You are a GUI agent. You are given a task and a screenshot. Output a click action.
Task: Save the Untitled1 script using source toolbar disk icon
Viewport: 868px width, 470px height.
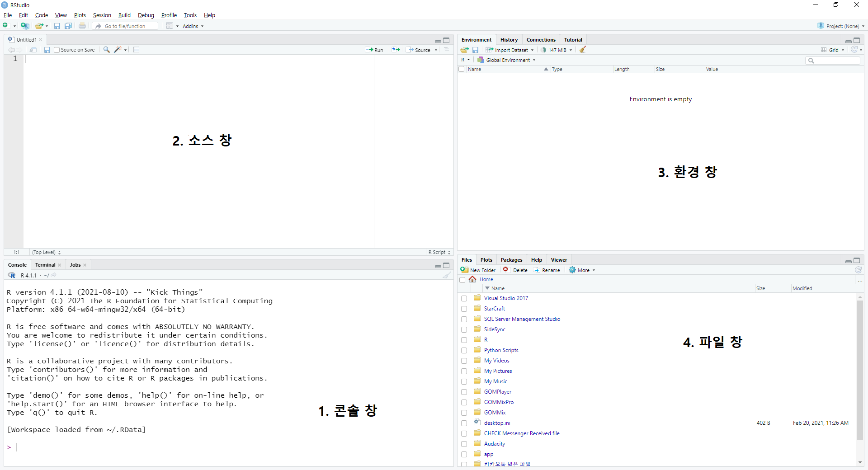(x=47, y=50)
